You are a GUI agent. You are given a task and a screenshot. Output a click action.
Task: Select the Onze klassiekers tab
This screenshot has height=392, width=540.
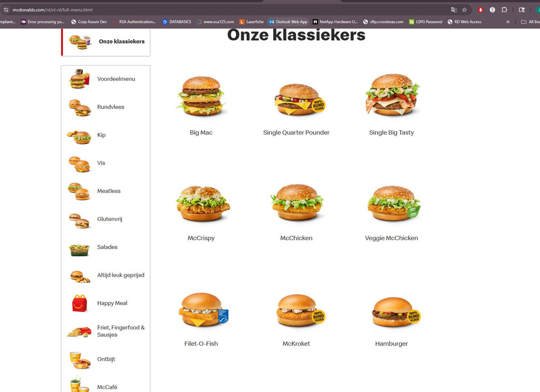pos(106,42)
